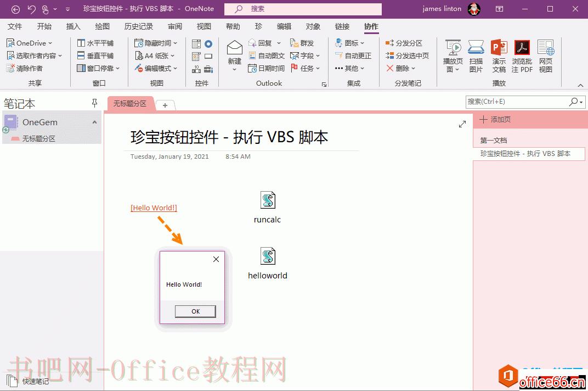Viewport: 588px width, 391px height.
Task: Insert 日期时间 via Outlook group
Action: 267,68
